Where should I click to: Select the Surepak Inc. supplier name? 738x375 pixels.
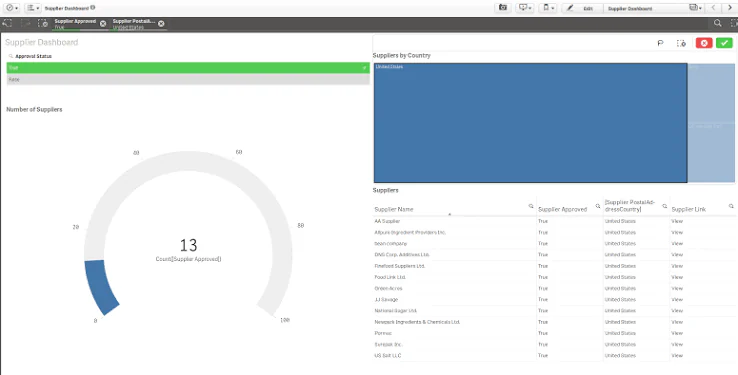click(x=389, y=344)
